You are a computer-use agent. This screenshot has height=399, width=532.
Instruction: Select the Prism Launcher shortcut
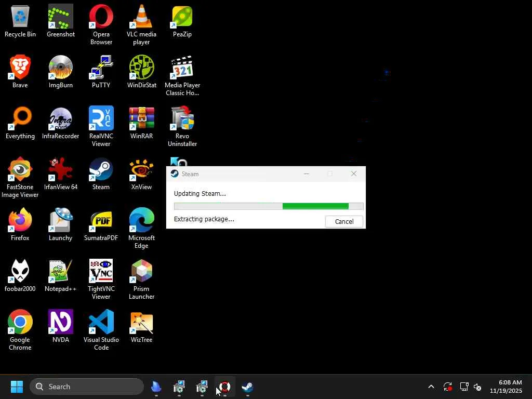coord(141,279)
